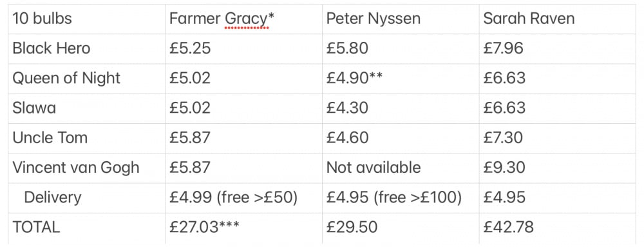644x247 pixels.
Task: Select the Peter Nyssen header cell
Action: 401,19
